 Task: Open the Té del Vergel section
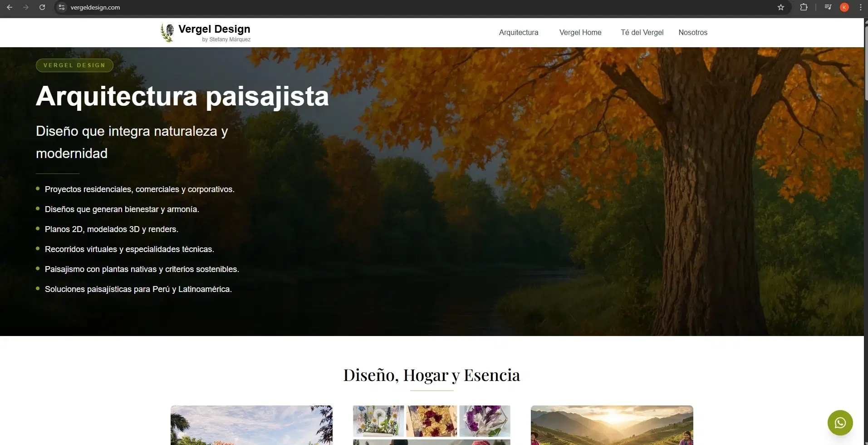641,32
